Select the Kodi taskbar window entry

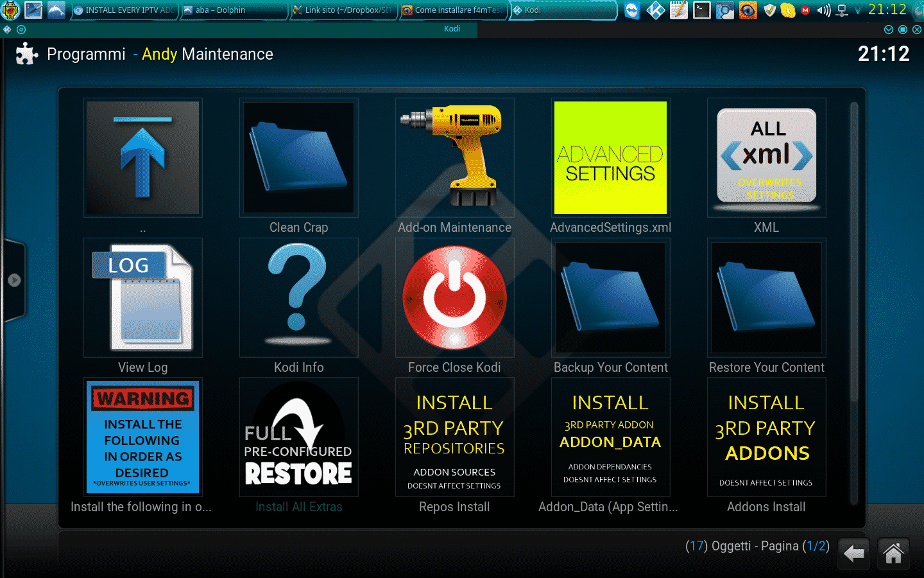point(563,10)
